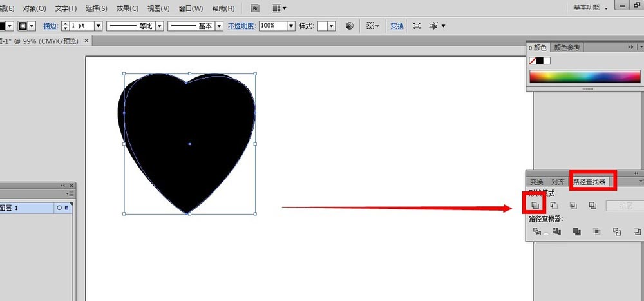The height and width of the screenshot is (301, 644).
Task: Click the Divide pathfinder icon
Action: pos(536,231)
